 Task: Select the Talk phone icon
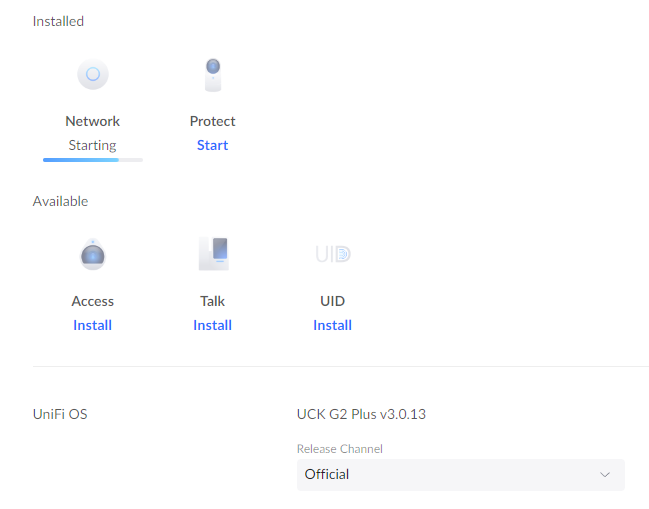[x=212, y=253]
